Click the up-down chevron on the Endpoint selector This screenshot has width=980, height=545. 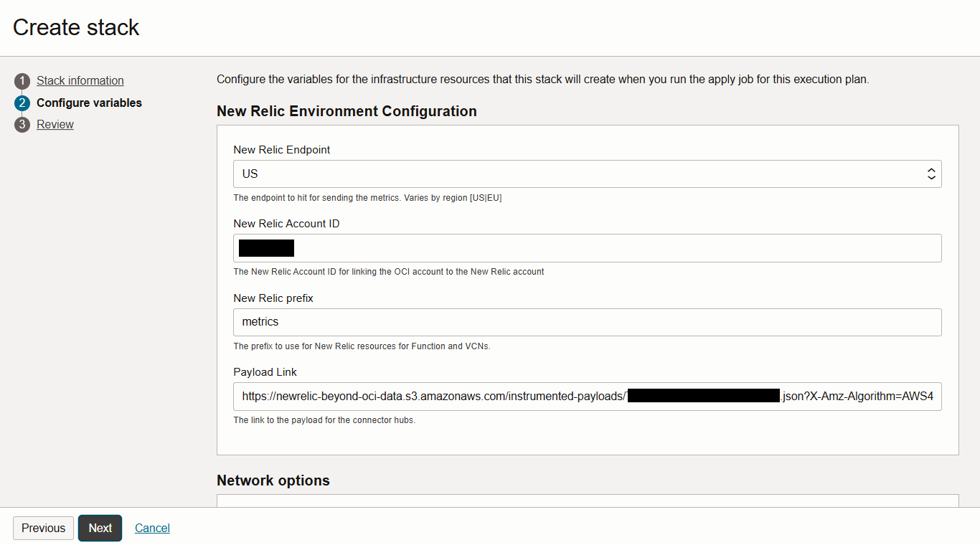pyautogui.click(x=930, y=174)
